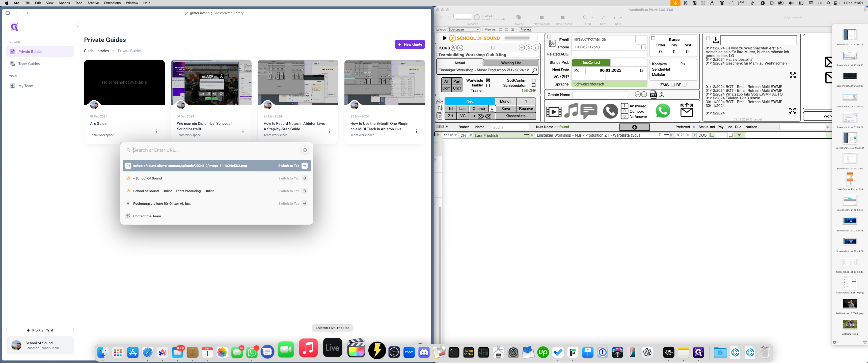The height and width of the screenshot is (363, 868).
Task: Click the New Guide button
Action: tap(410, 44)
